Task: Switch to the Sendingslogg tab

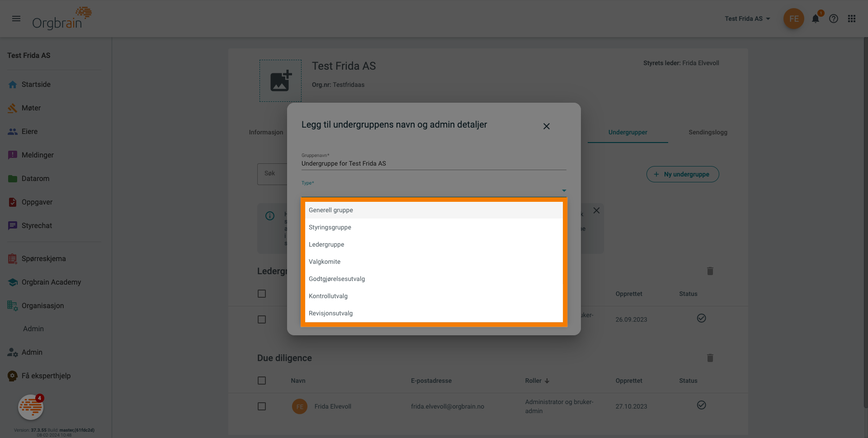Action: (x=708, y=132)
